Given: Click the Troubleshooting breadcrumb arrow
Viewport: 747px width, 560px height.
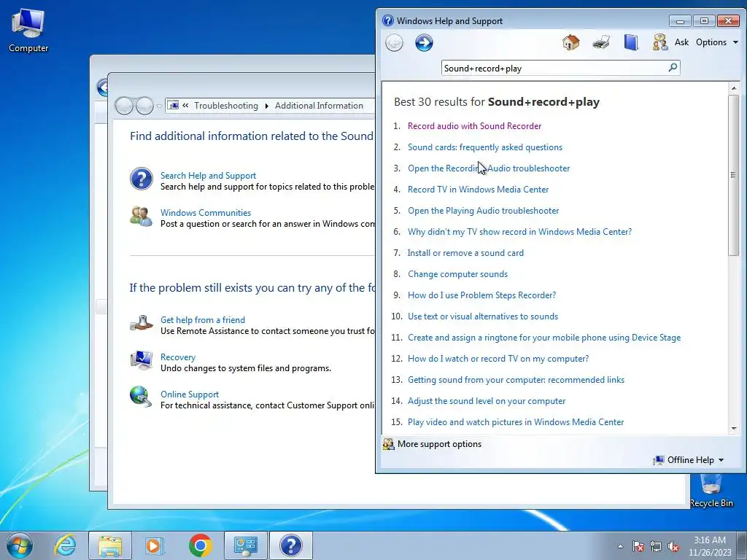Looking at the screenshot, I should coord(266,106).
